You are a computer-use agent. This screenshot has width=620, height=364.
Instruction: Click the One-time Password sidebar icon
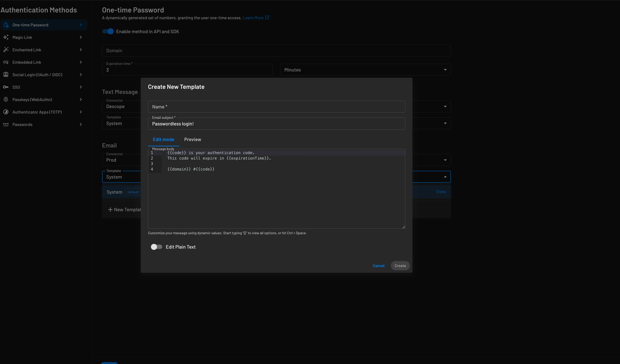click(x=6, y=25)
